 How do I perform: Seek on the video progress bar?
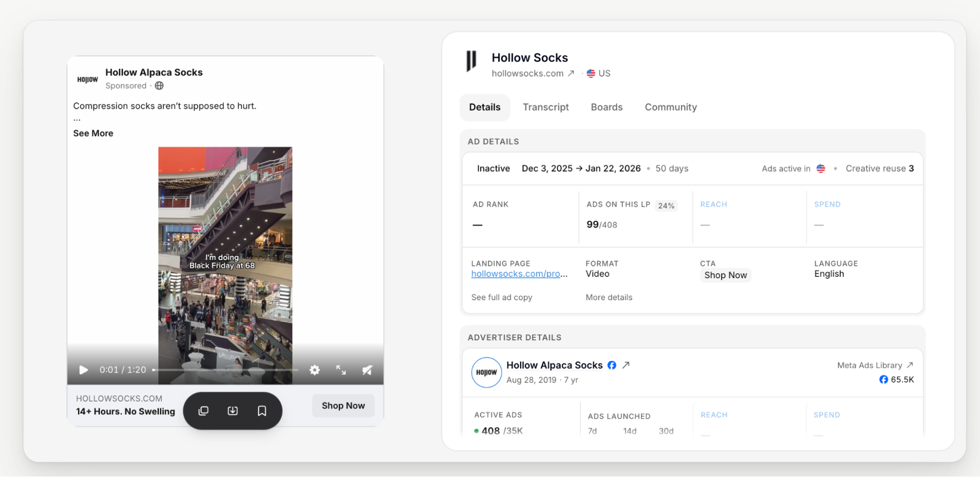(x=226, y=370)
